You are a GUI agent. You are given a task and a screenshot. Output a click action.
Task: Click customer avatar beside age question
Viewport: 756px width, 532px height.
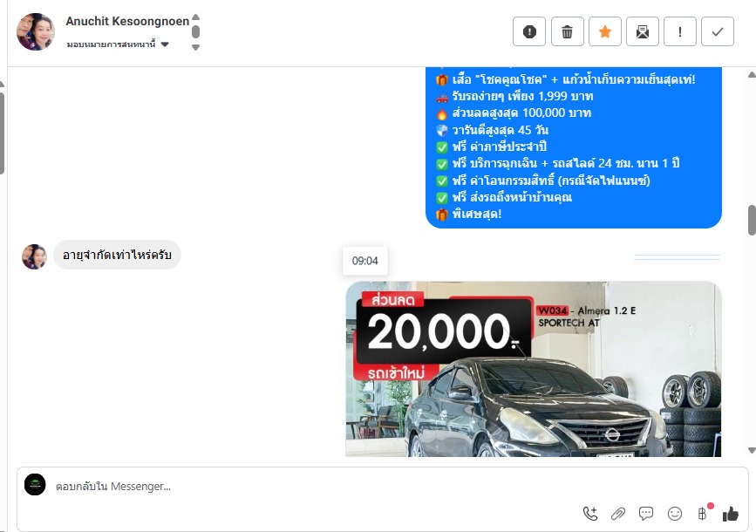34,256
